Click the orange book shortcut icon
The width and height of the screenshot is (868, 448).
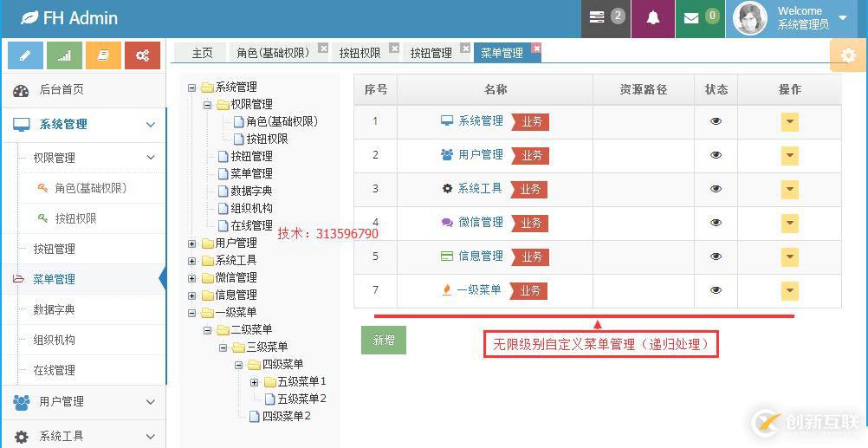[104, 55]
